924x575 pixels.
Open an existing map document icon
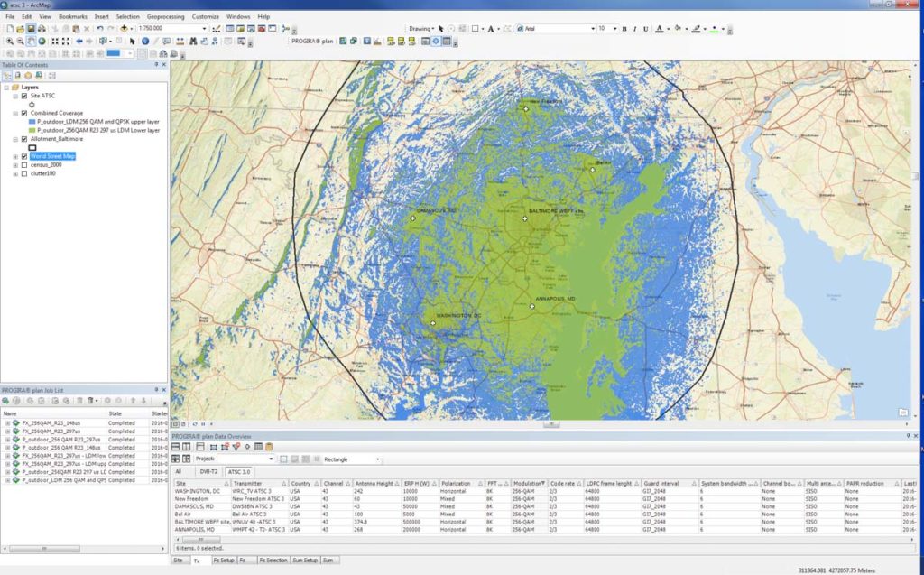tap(21, 28)
